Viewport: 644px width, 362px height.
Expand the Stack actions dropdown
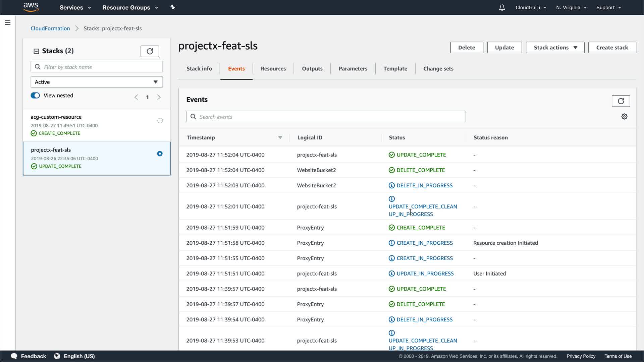[x=555, y=48]
